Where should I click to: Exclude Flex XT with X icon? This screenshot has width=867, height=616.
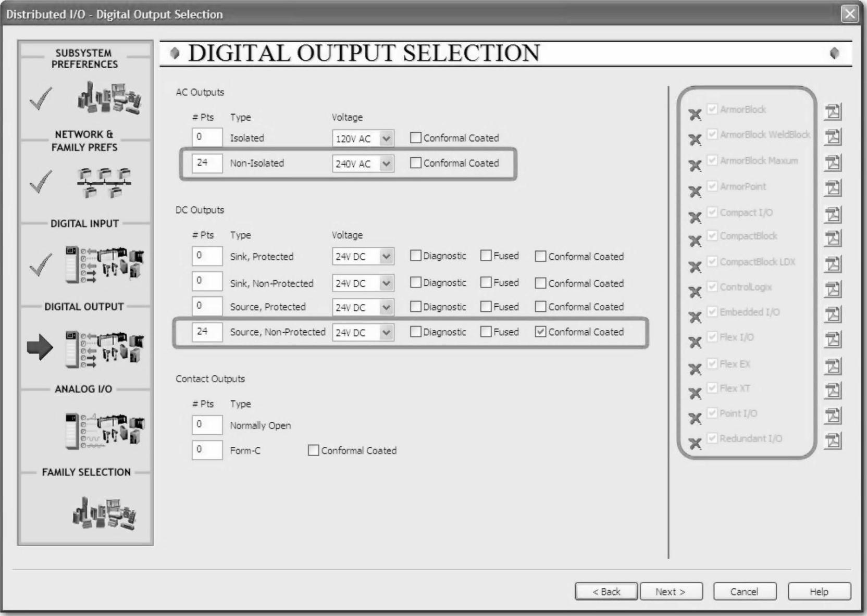pyautogui.click(x=695, y=393)
